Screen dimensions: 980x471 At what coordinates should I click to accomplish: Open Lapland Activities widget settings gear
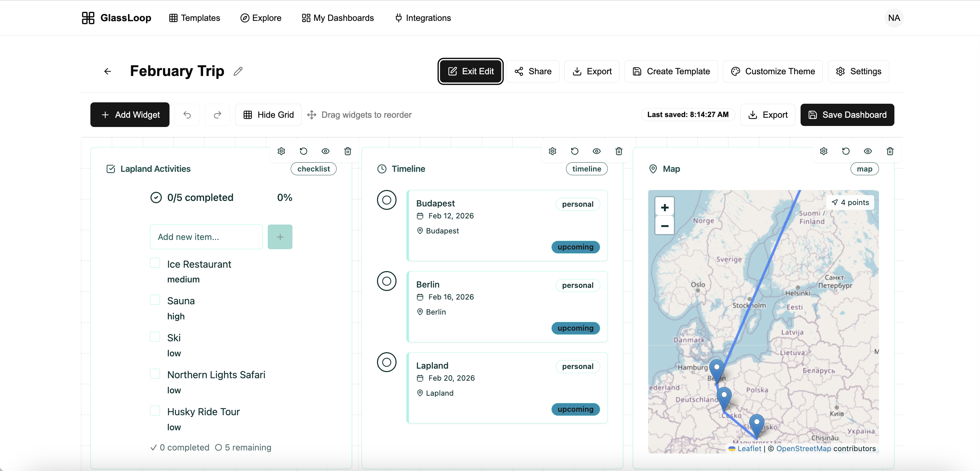pyautogui.click(x=281, y=151)
